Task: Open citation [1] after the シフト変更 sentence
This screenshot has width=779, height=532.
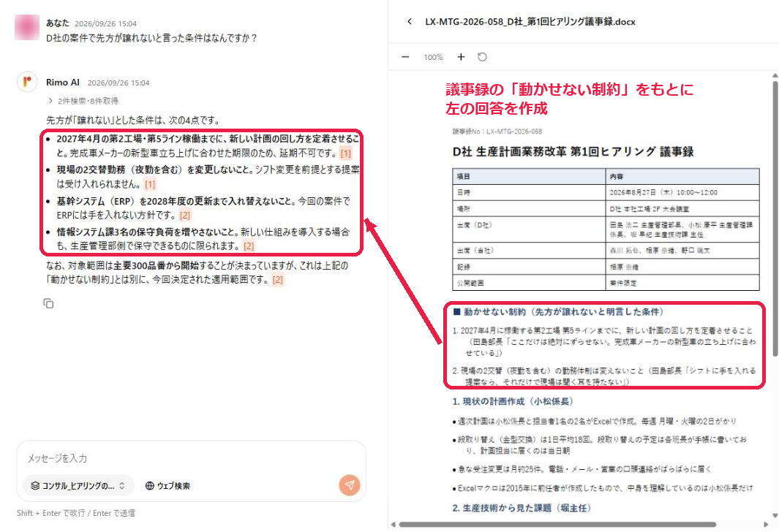Action: pyautogui.click(x=150, y=185)
